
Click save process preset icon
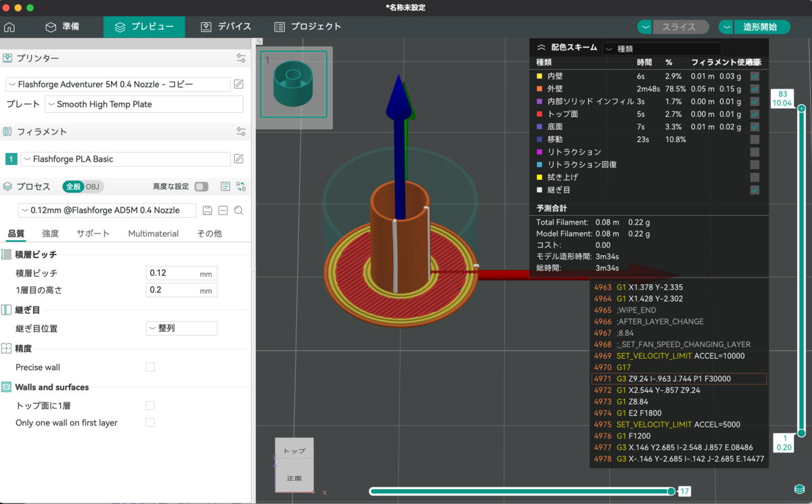pyautogui.click(x=208, y=210)
